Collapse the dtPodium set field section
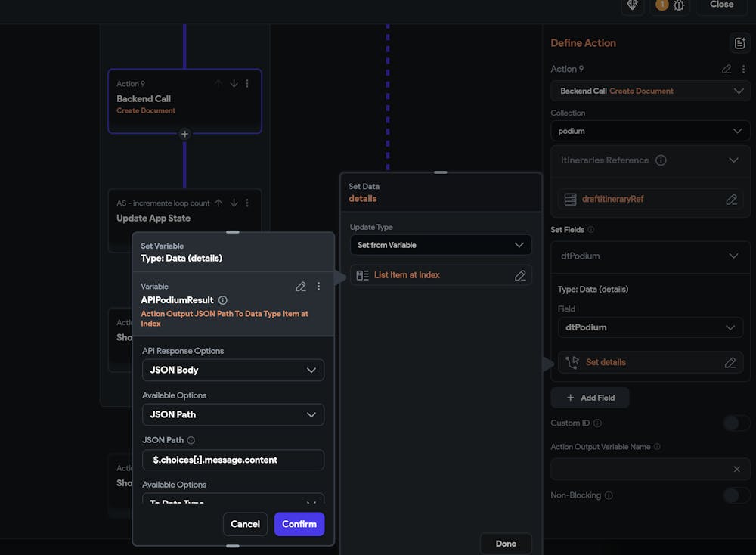Screen dimensions: 756x555 pyautogui.click(x=734, y=256)
